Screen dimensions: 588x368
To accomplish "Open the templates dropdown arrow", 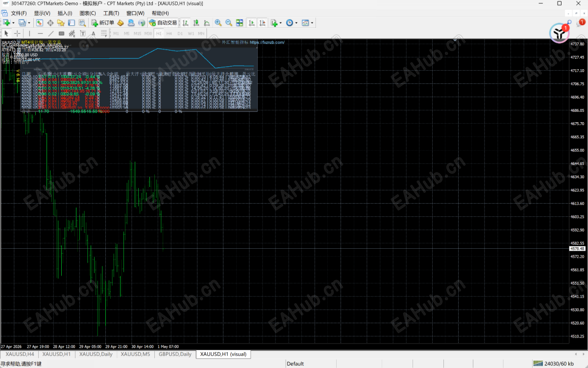I will pos(312,23).
